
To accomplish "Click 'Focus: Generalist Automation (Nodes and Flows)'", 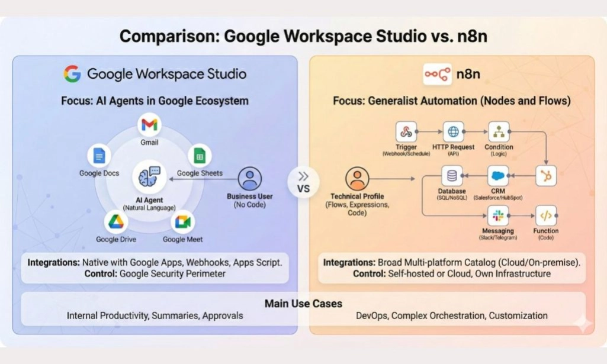I will pyautogui.click(x=452, y=101).
